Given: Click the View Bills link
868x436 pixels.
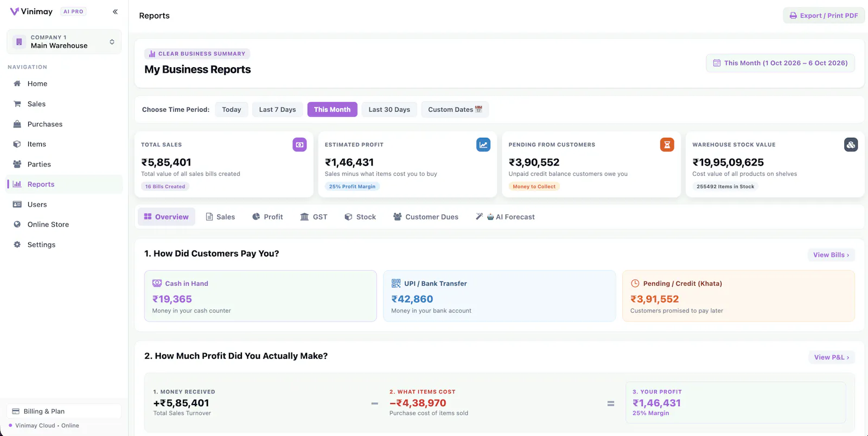Looking at the screenshot, I should pyautogui.click(x=831, y=255).
